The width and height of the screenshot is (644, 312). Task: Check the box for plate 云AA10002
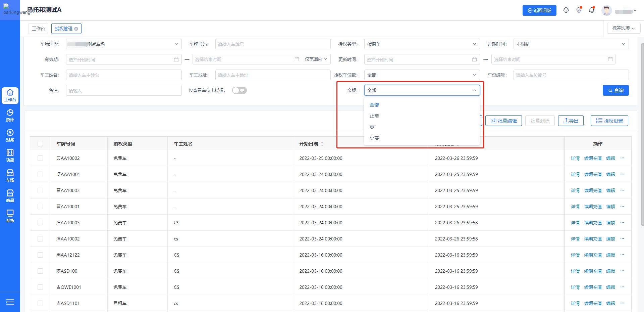40,158
